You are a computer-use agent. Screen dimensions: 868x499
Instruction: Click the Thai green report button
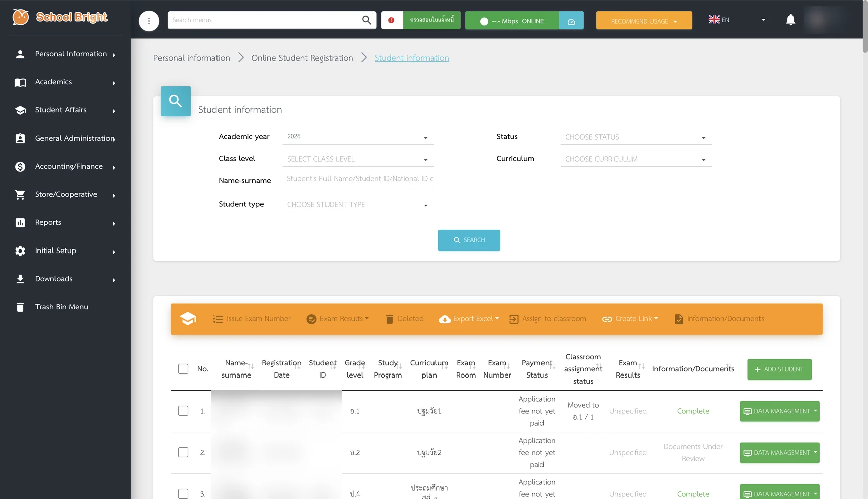[432, 20]
